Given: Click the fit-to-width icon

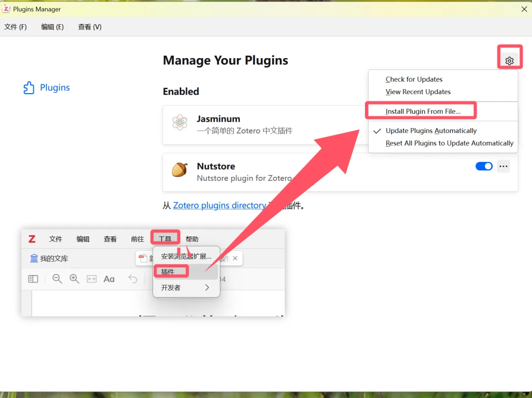Looking at the screenshot, I should click(92, 279).
